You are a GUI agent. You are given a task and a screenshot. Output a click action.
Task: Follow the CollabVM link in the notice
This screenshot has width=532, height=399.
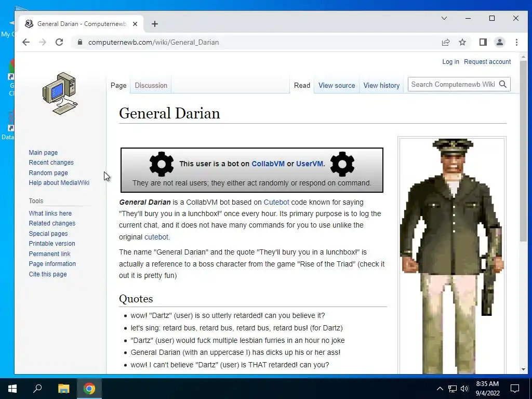coord(268,164)
